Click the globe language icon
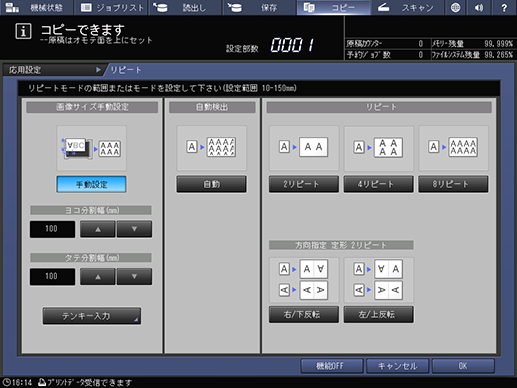517x388 pixels. point(455,7)
